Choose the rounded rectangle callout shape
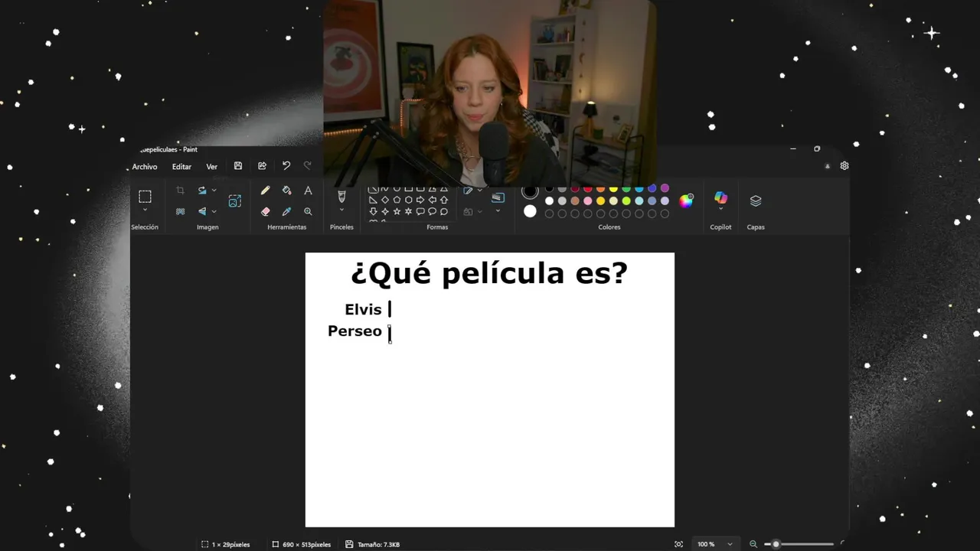Image resolution: width=980 pixels, height=551 pixels. (420, 211)
